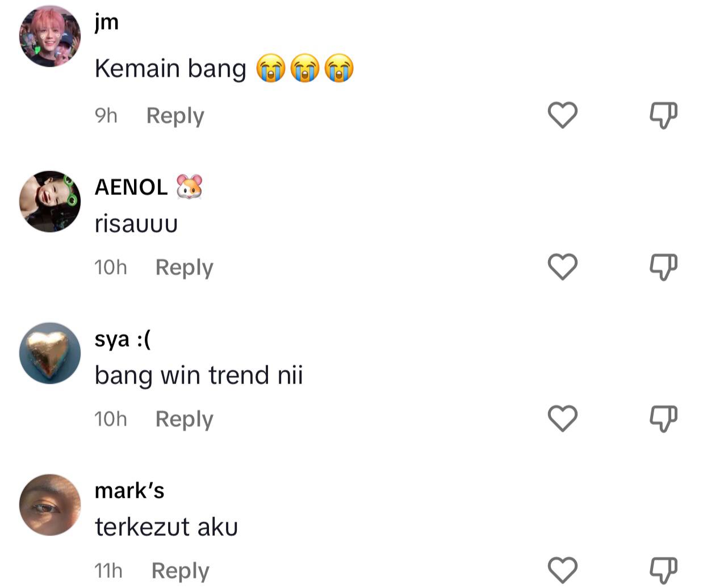
Task: Open AENOL's profile avatar
Action: pyautogui.click(x=50, y=201)
